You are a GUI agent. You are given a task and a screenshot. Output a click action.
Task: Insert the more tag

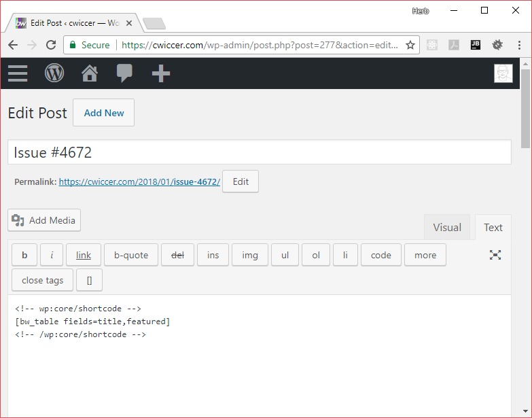pos(425,255)
